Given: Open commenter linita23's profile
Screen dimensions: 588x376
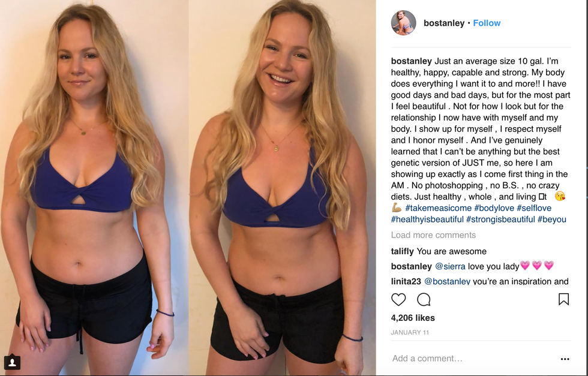Looking at the screenshot, I should (x=406, y=281).
